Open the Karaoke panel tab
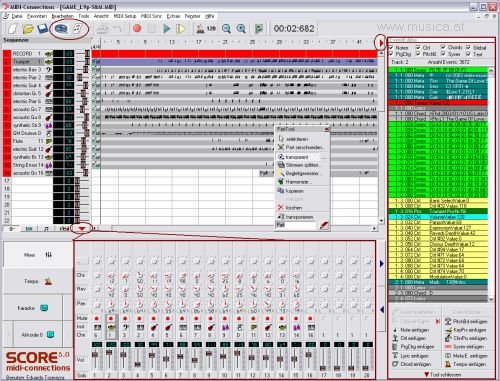500x381 pixels. point(33,308)
